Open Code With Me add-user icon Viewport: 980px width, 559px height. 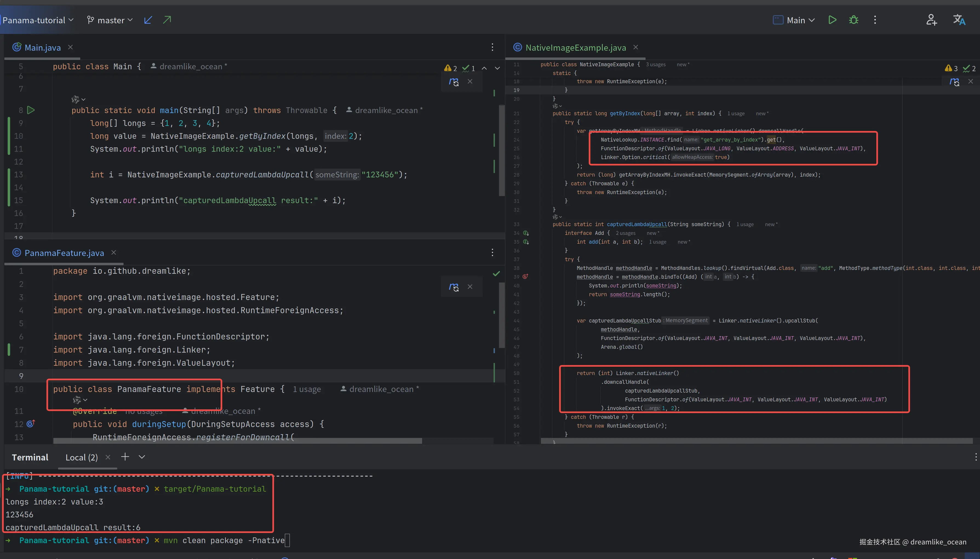click(931, 20)
